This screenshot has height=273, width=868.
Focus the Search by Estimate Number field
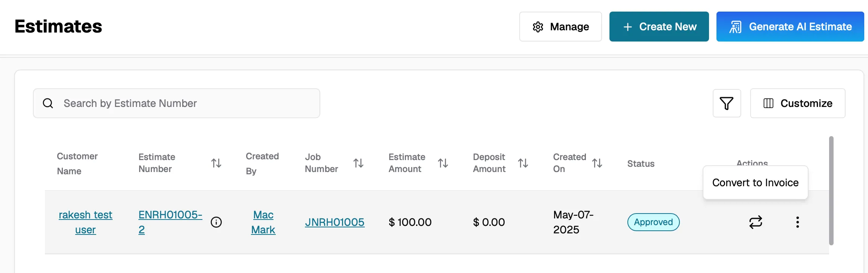pyautogui.click(x=177, y=103)
